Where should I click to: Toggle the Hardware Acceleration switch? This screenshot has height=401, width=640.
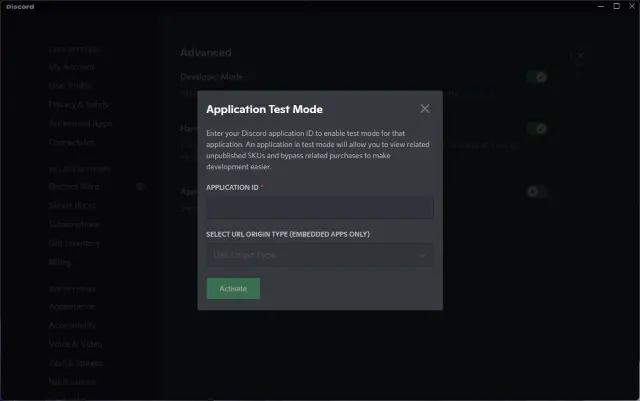point(536,129)
